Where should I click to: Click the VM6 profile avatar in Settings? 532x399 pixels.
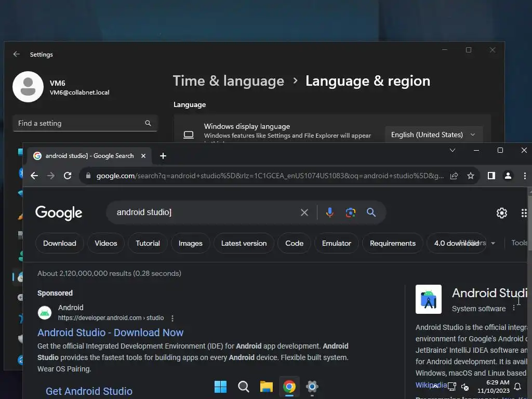pos(28,87)
